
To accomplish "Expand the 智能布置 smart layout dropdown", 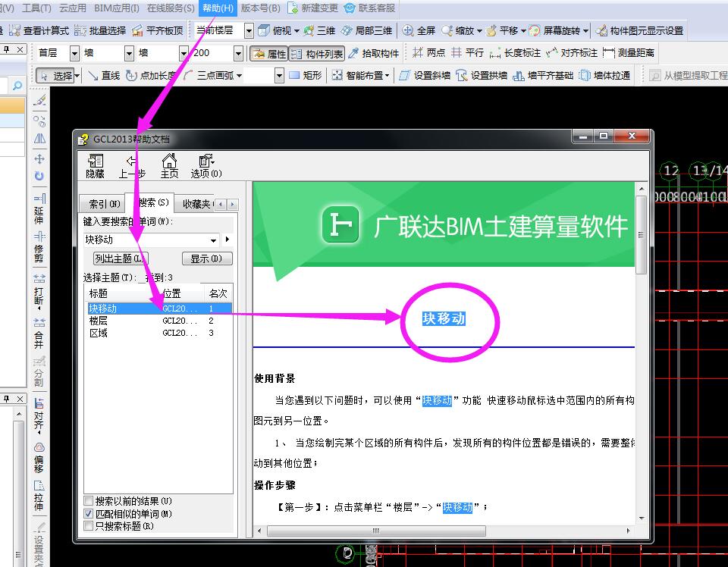I will [388, 75].
